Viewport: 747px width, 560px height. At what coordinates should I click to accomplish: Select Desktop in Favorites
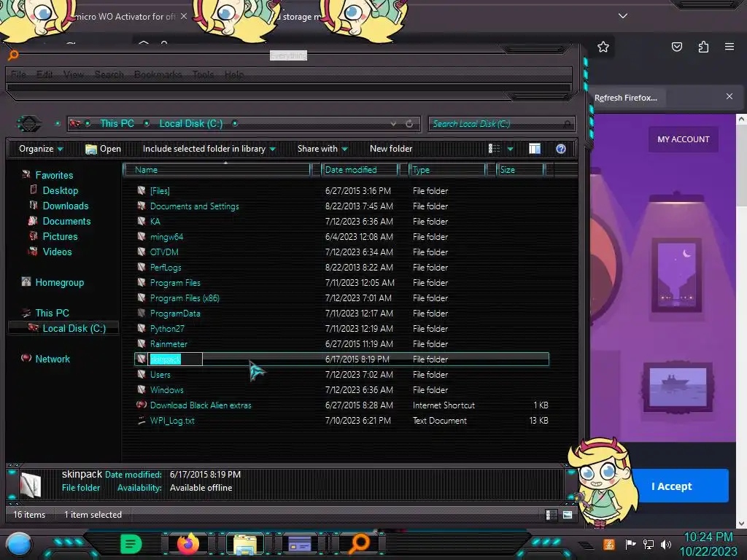60,190
